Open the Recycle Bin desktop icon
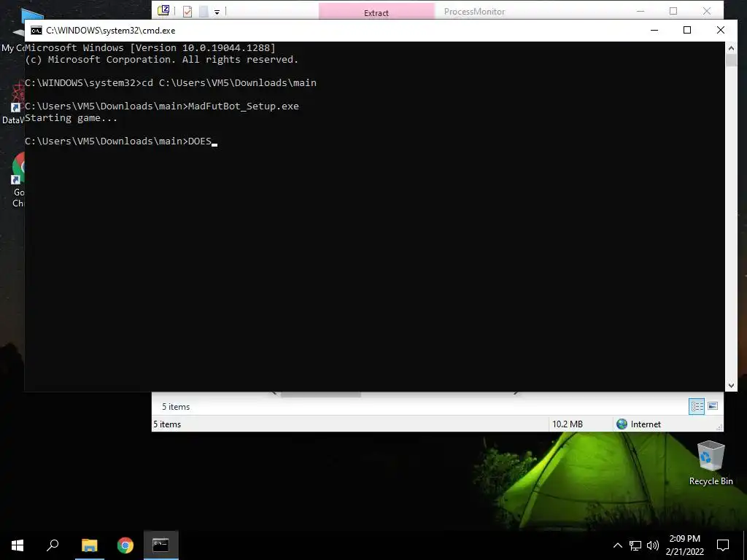This screenshot has height=560, width=747. [x=711, y=462]
